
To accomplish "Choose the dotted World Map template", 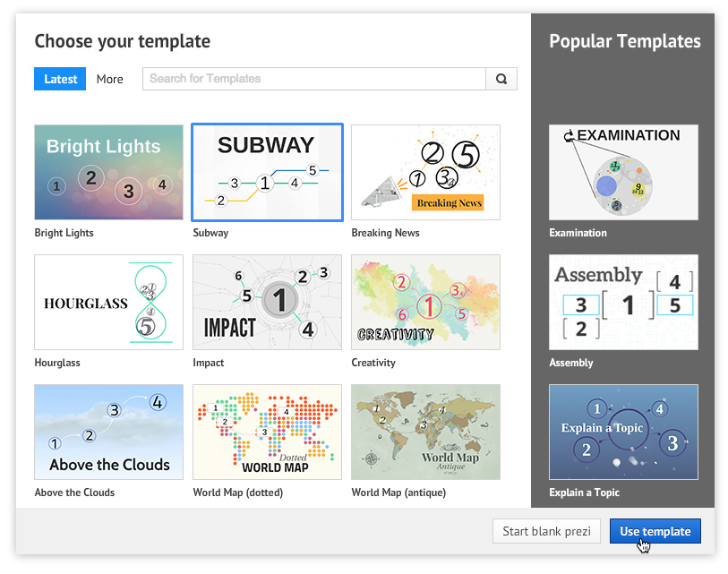I will pyautogui.click(x=267, y=432).
